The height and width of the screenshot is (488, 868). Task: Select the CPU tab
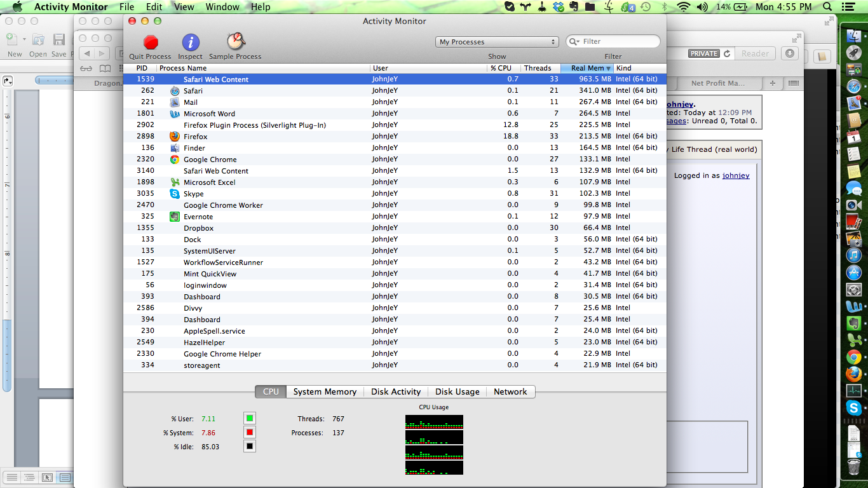(271, 392)
